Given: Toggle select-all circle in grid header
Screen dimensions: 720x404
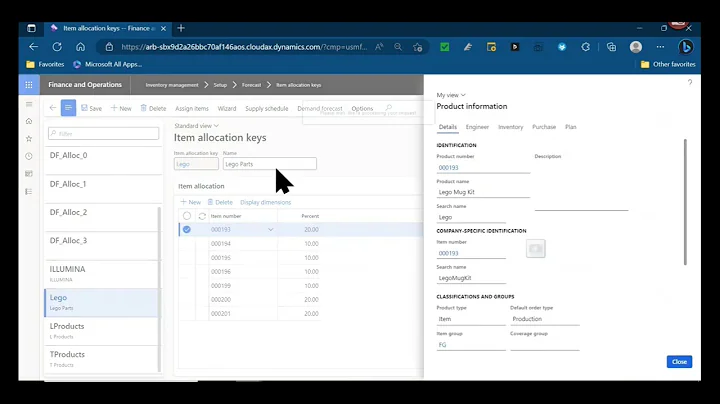Looking at the screenshot, I should click(x=187, y=216).
